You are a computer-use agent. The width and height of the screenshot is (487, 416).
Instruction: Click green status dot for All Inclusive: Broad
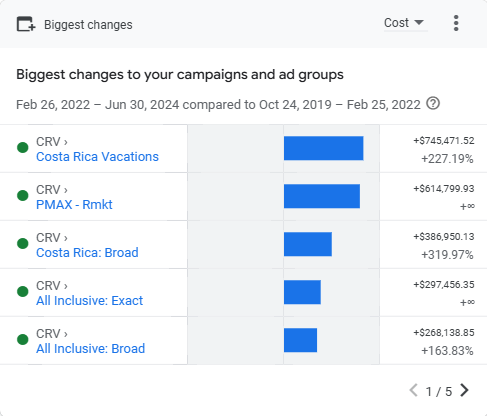23,340
